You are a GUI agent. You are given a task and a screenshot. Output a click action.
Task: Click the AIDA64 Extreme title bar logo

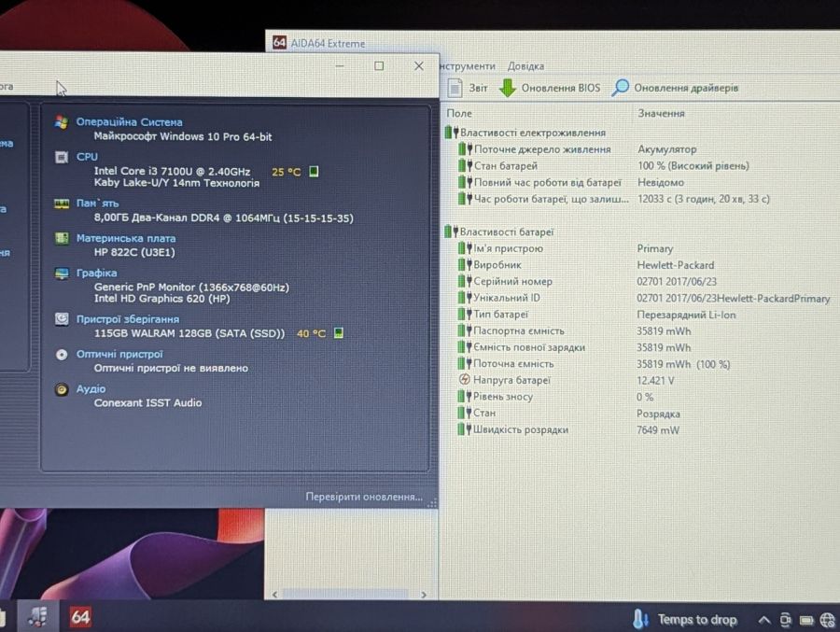[x=279, y=42]
